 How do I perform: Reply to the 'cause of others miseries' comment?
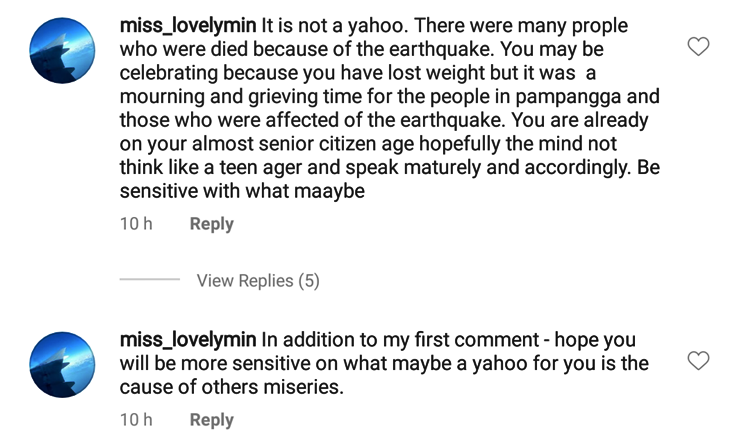[211, 420]
